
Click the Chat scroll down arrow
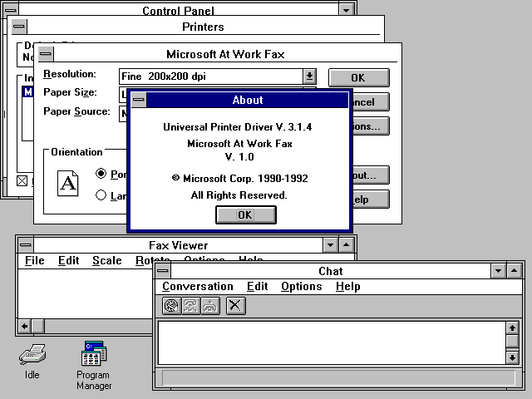[512, 357]
